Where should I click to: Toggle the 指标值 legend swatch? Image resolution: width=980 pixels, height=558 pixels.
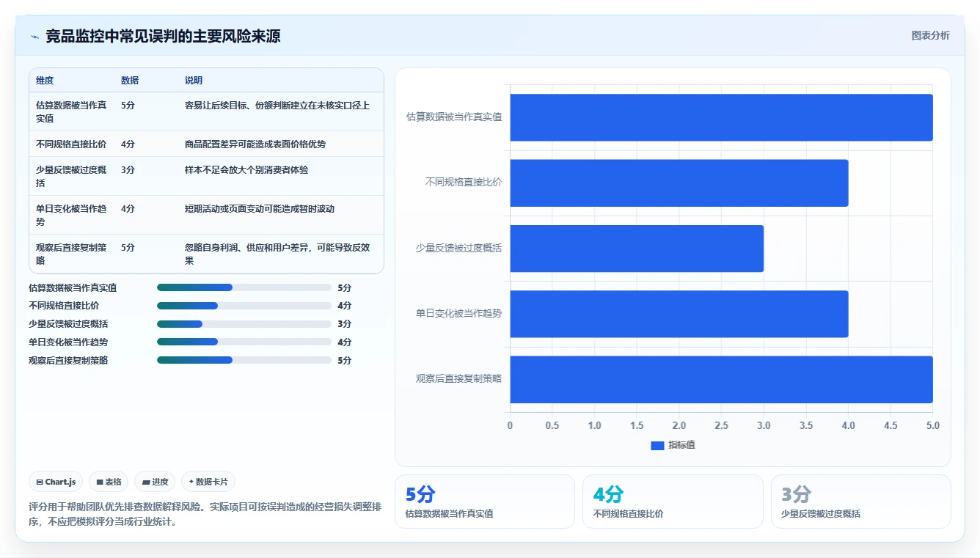pos(657,446)
